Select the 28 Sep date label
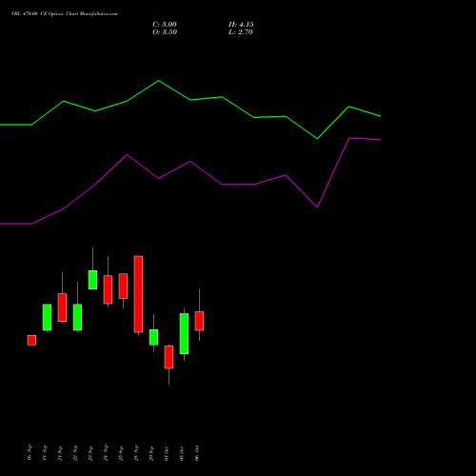The width and height of the screenshot is (476, 476). pyautogui.click(x=136, y=453)
